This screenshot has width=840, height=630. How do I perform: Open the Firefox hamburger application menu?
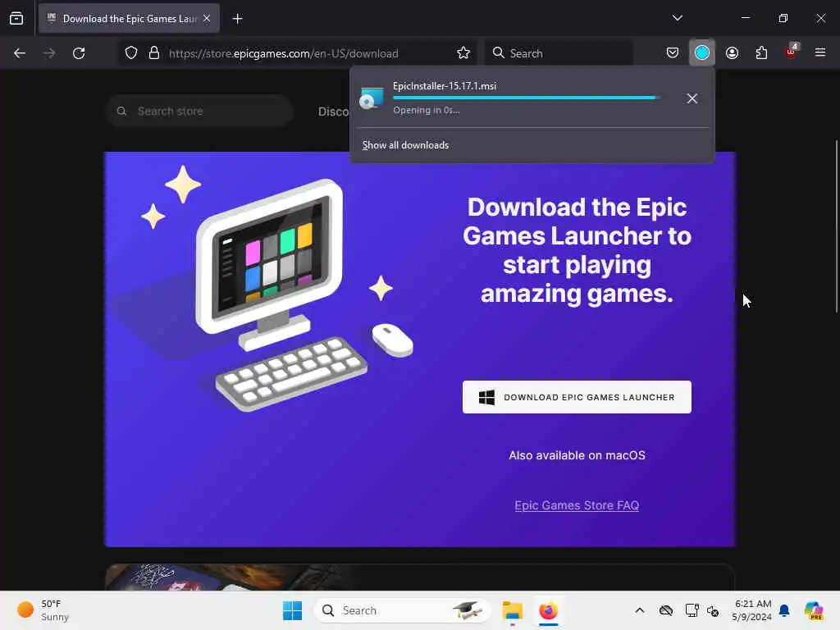point(820,52)
